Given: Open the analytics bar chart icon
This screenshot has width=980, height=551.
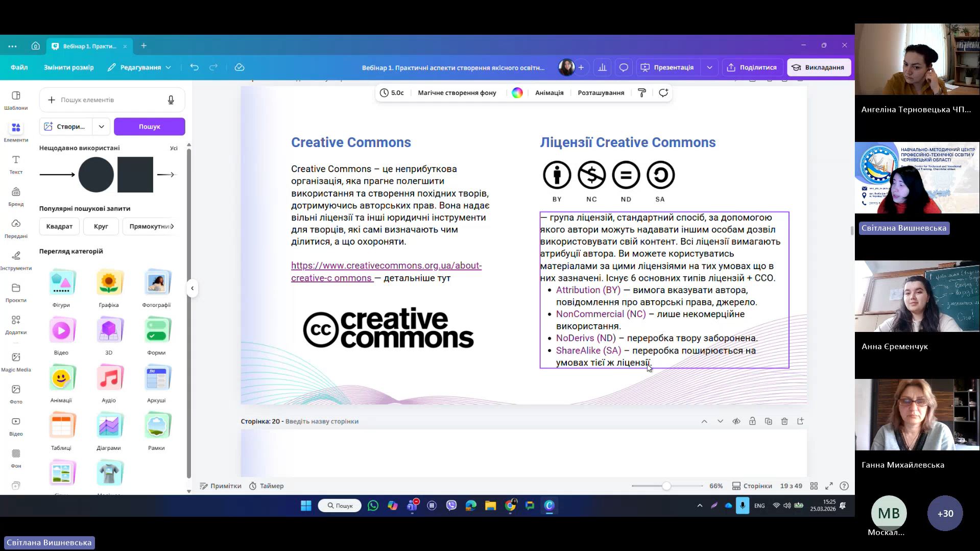Looking at the screenshot, I should click(x=603, y=67).
